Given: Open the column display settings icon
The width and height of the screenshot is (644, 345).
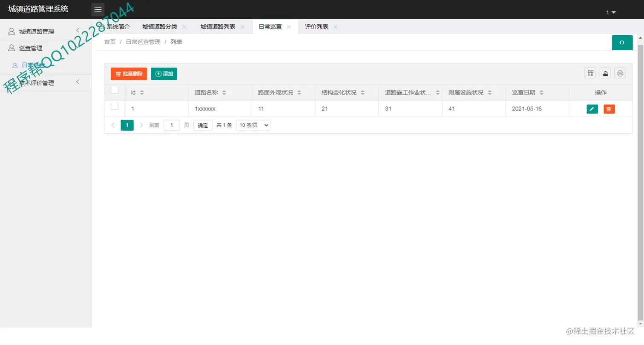Looking at the screenshot, I should click(x=590, y=73).
